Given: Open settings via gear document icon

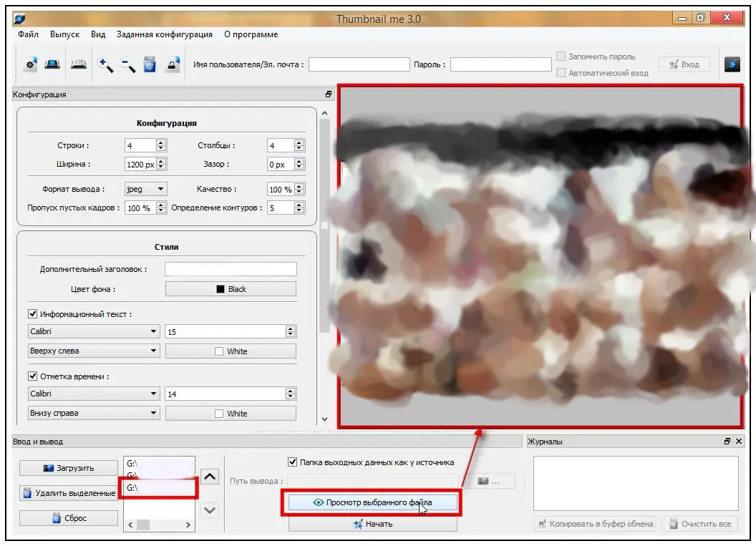Looking at the screenshot, I should tap(30, 64).
